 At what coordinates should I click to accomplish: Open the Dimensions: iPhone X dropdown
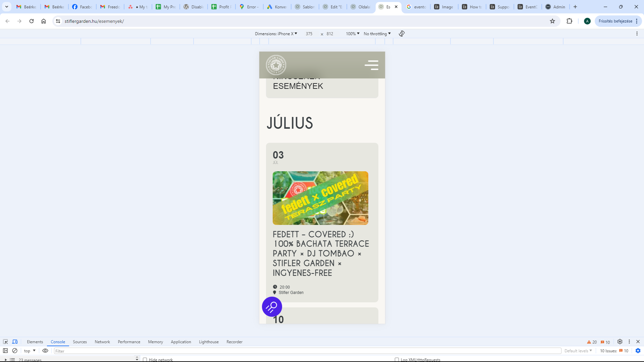(x=276, y=34)
